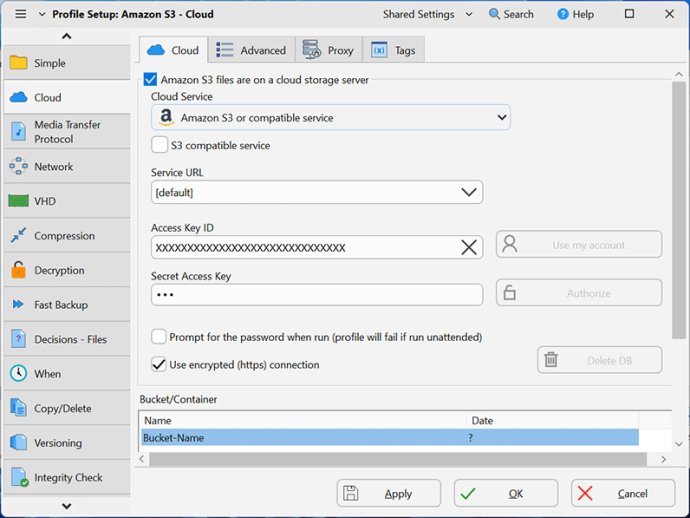
Task: Click the Use my account button
Action: point(579,244)
